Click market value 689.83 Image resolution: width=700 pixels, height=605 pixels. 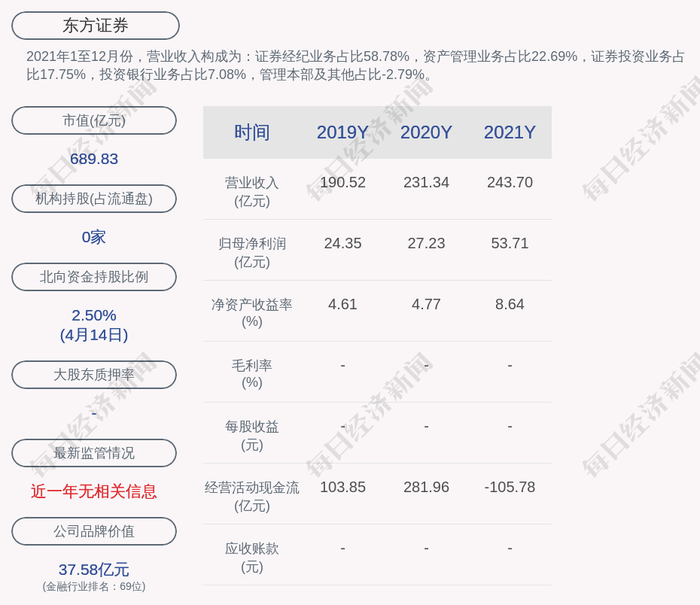[x=94, y=159]
